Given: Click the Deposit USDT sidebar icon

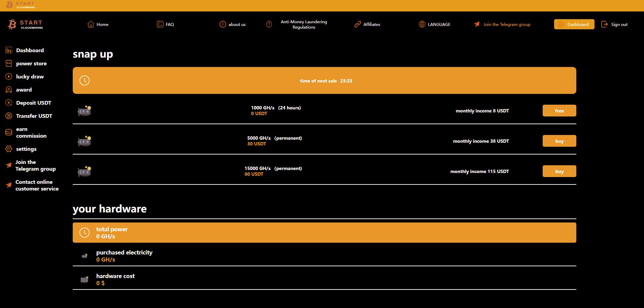Looking at the screenshot, I should click(x=9, y=103).
